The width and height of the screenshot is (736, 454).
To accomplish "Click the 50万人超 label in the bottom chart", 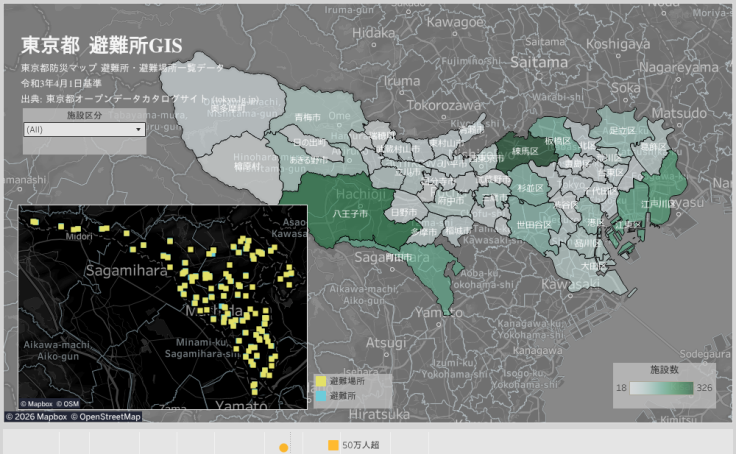I will [x=360, y=445].
